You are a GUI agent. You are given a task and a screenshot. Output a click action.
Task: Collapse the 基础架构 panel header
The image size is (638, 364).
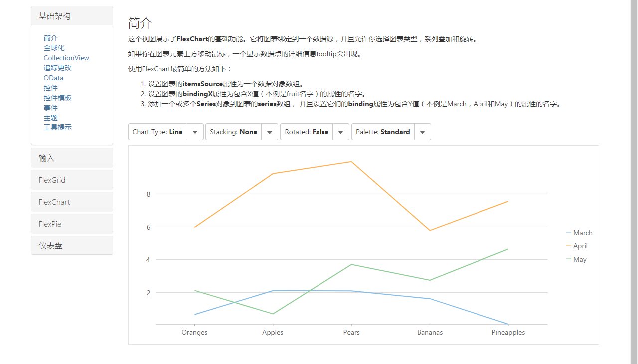click(x=72, y=16)
